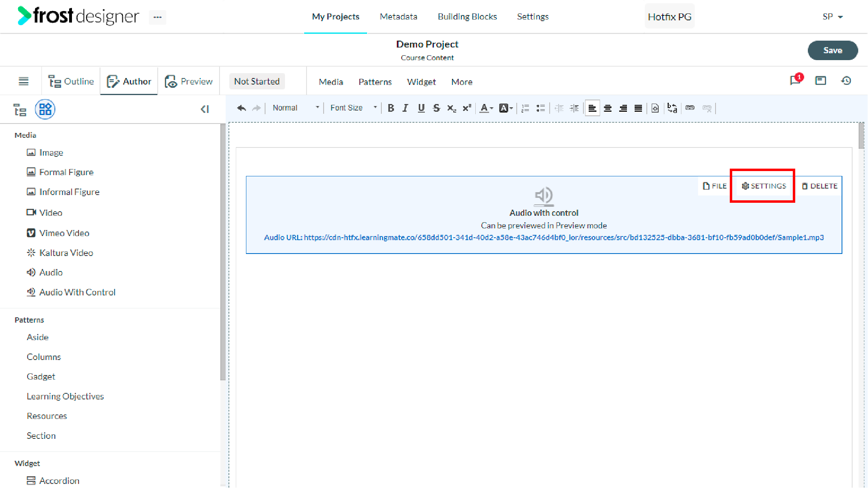Image resolution: width=868 pixels, height=488 pixels.
Task: Insert Audio With Control component
Action: pos(71,293)
